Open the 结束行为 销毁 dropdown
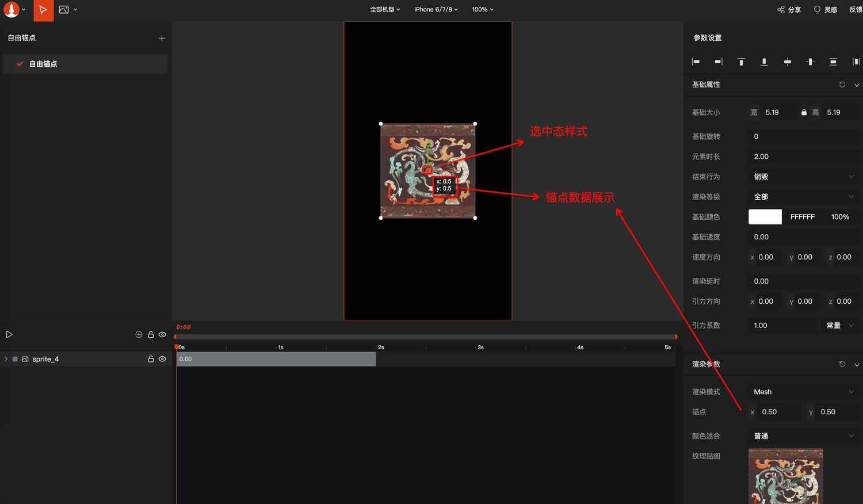The width and height of the screenshot is (863, 504). [x=804, y=177]
